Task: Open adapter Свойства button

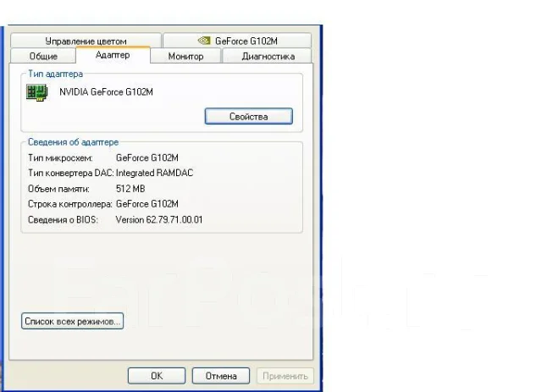Action: pyautogui.click(x=248, y=116)
